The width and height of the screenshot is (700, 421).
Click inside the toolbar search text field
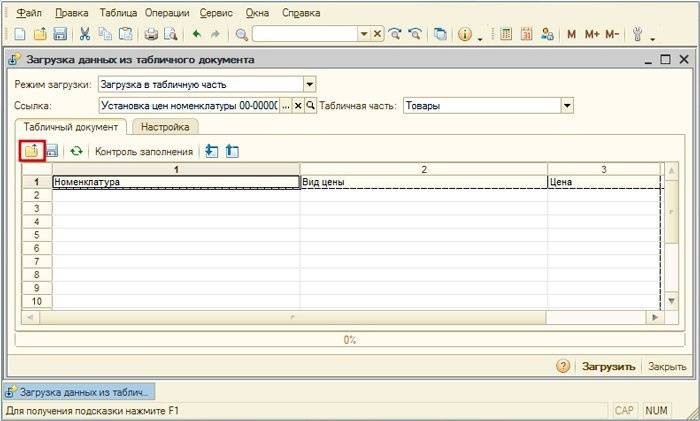pyautogui.click(x=305, y=34)
